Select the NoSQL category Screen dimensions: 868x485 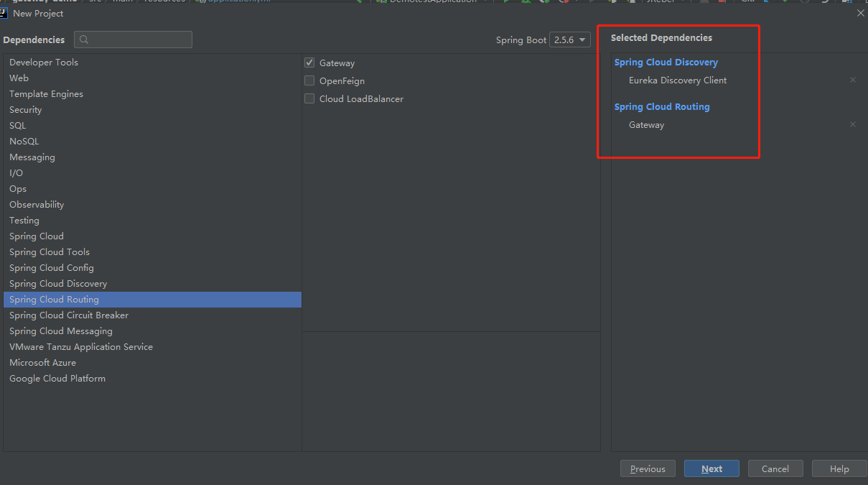coord(152,142)
